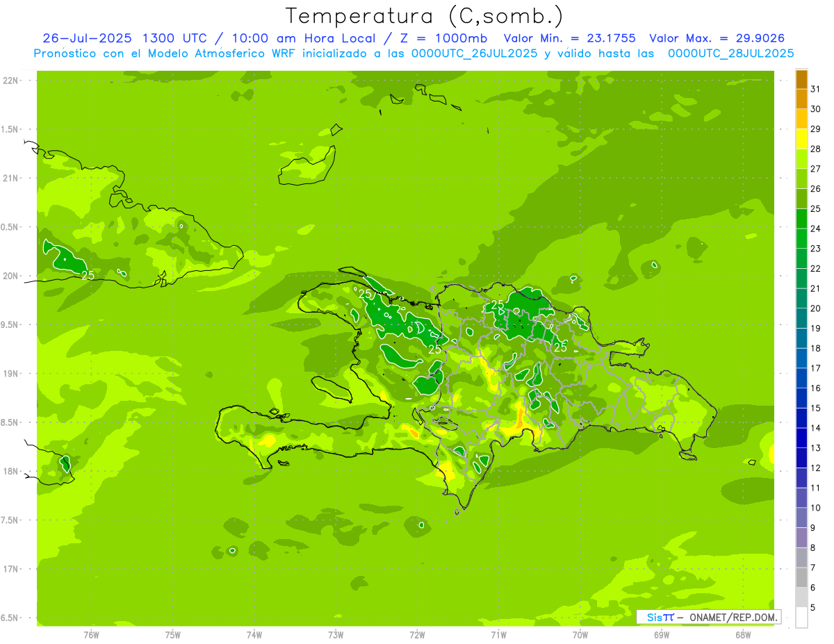Click the "10" value on color scale
The image size is (834, 644).
(815, 508)
